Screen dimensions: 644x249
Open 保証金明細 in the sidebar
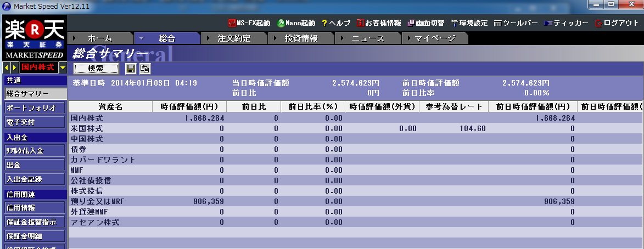click(35, 236)
